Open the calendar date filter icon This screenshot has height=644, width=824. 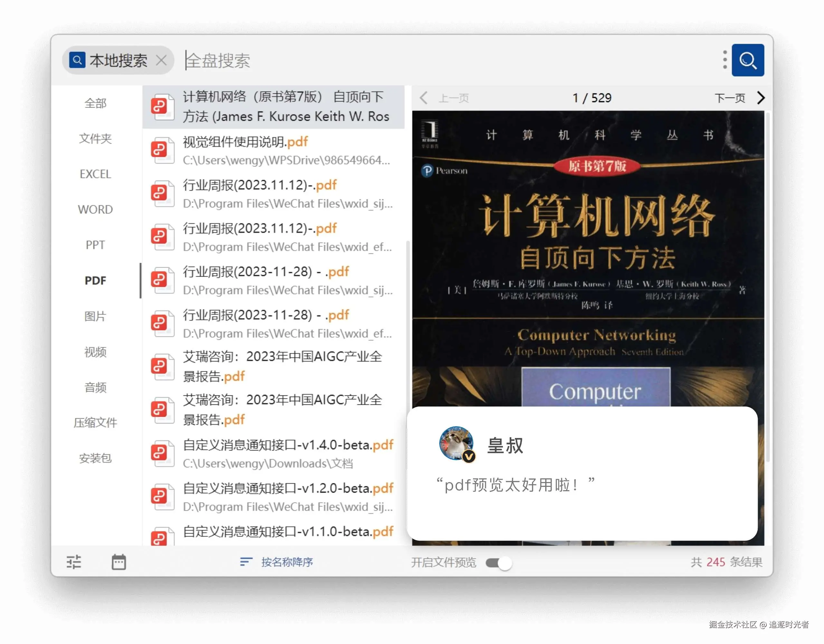click(x=119, y=562)
